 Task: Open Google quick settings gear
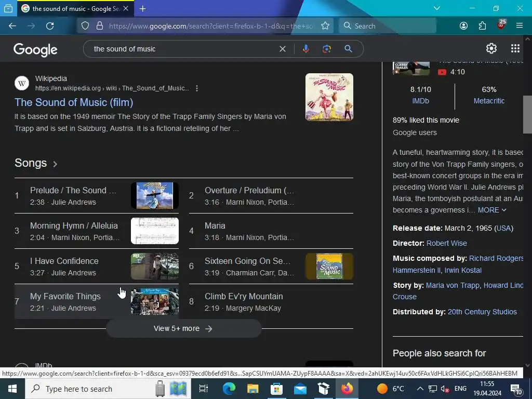(491, 48)
